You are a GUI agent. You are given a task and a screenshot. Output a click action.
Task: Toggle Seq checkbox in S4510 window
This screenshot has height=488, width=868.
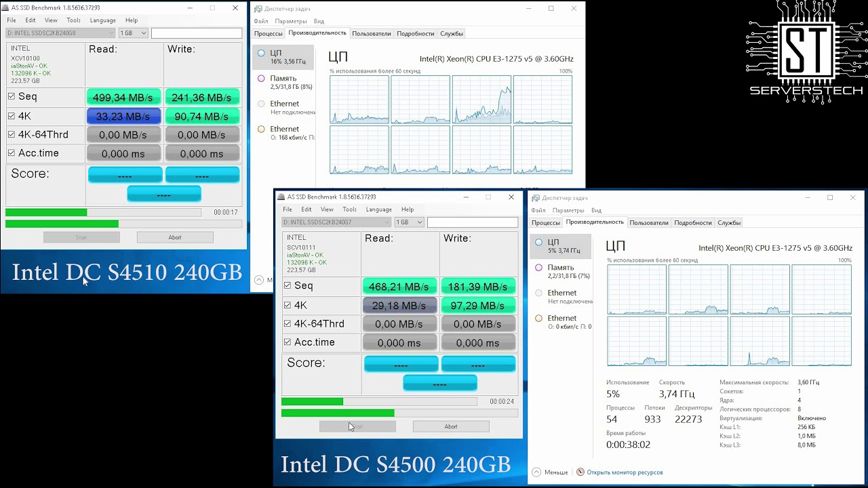(x=11, y=96)
